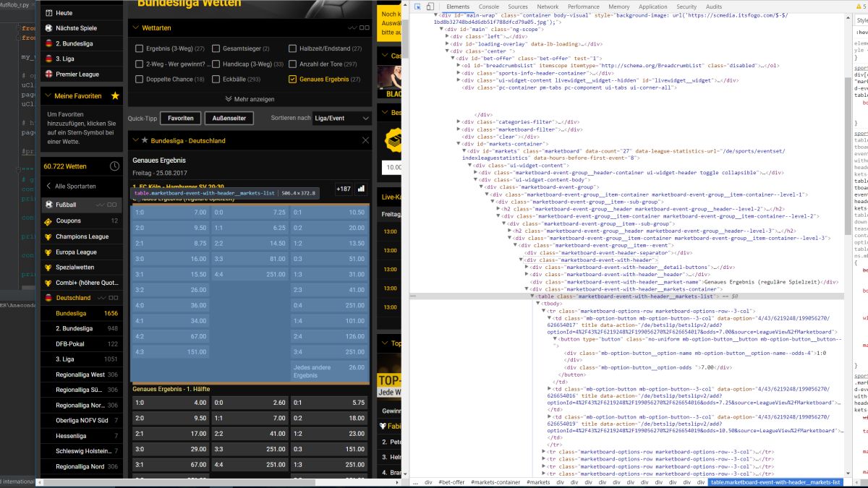Click the double-chevron icon in Wettarten header

352,27
